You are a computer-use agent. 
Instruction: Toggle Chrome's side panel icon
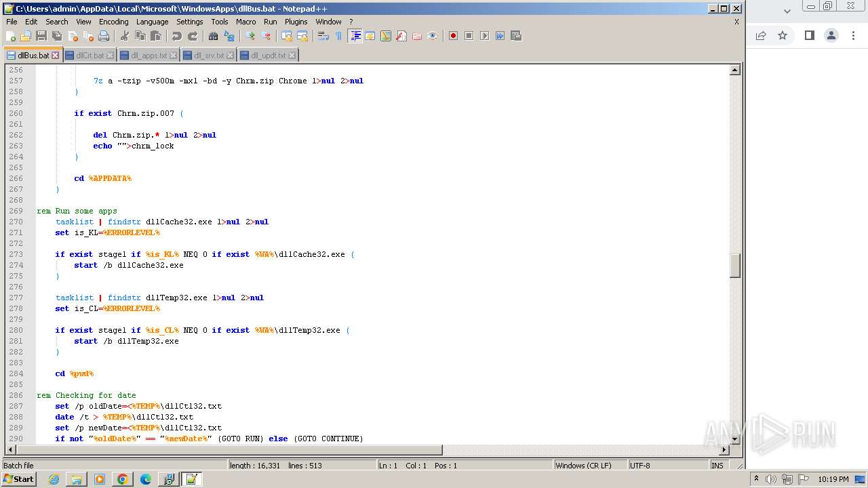(809, 35)
